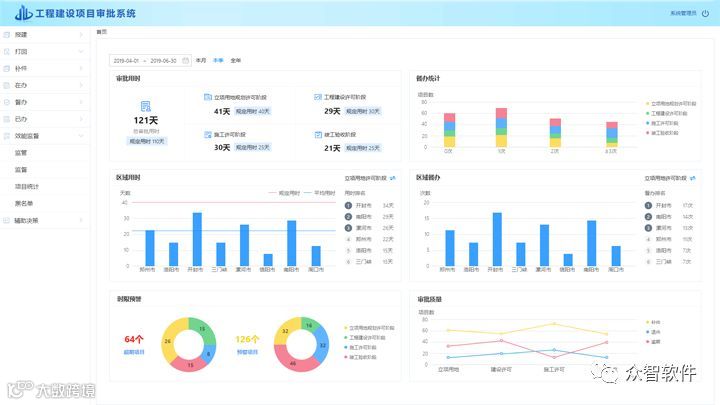Click rank 2 badge in 督办排名 list

(x=648, y=217)
